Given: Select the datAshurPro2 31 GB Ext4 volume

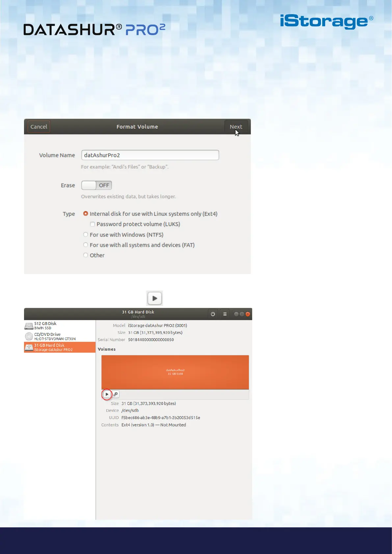Looking at the screenshot, I should (175, 372).
